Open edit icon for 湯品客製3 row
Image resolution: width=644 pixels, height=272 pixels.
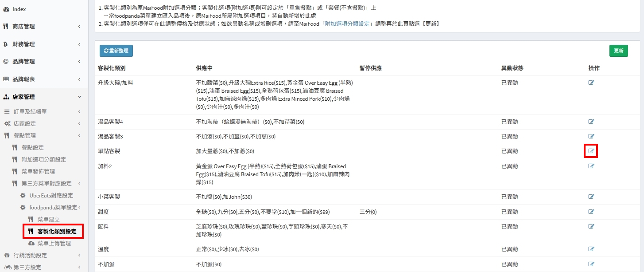pos(591,136)
